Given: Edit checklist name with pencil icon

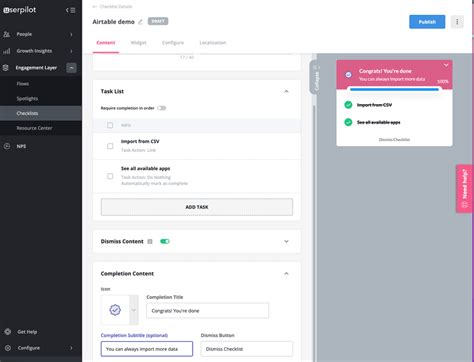Looking at the screenshot, I should point(140,22).
